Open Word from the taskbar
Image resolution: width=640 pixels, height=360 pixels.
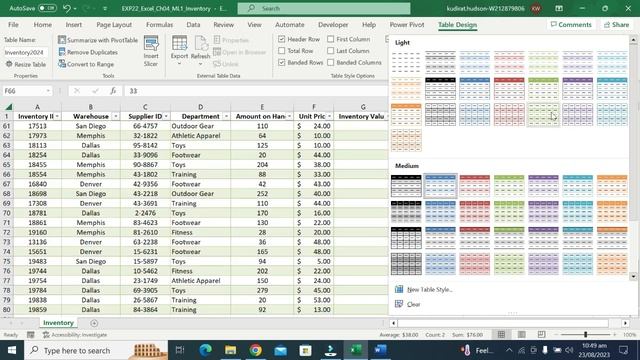380,350
